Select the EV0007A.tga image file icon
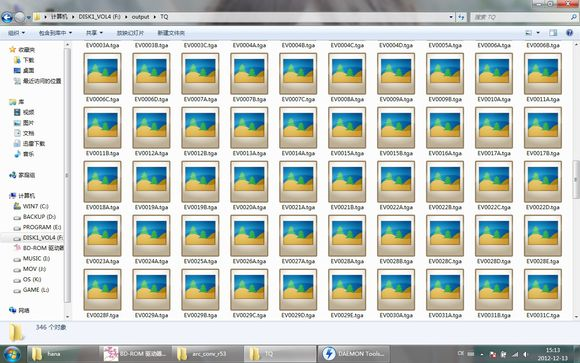Image resolution: width=580 pixels, height=363 pixels. tap(200, 74)
